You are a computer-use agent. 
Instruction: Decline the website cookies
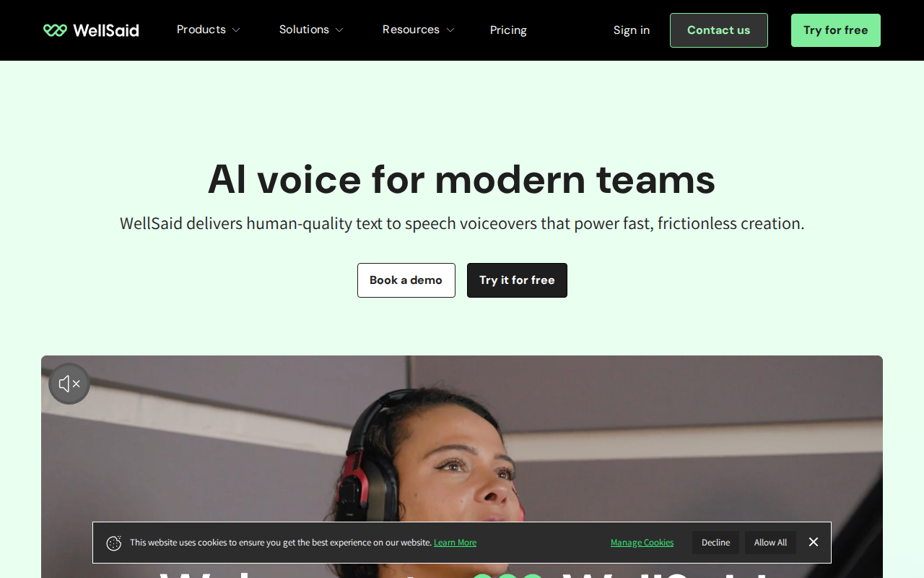coord(715,543)
